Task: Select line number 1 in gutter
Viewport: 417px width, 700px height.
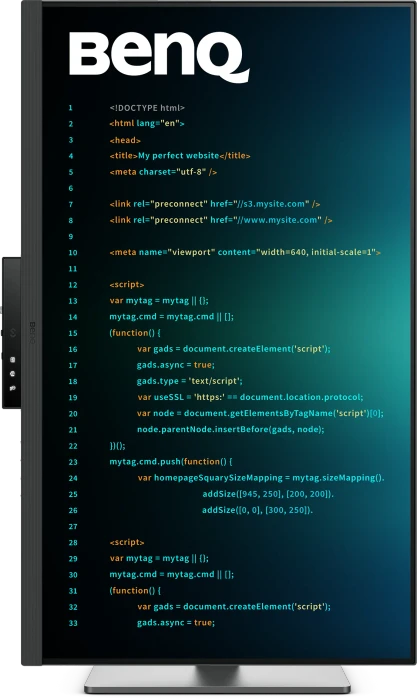Action: coord(71,108)
